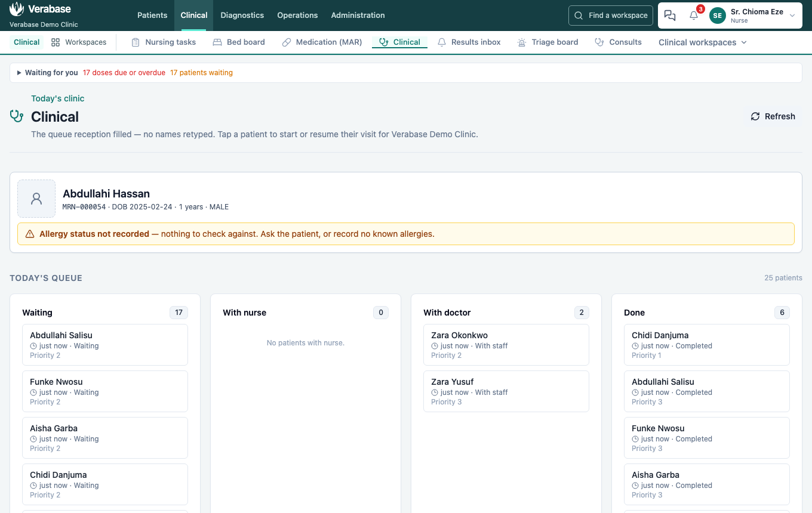Click the search magnifier icon
The image size is (812, 513).
pos(579,16)
